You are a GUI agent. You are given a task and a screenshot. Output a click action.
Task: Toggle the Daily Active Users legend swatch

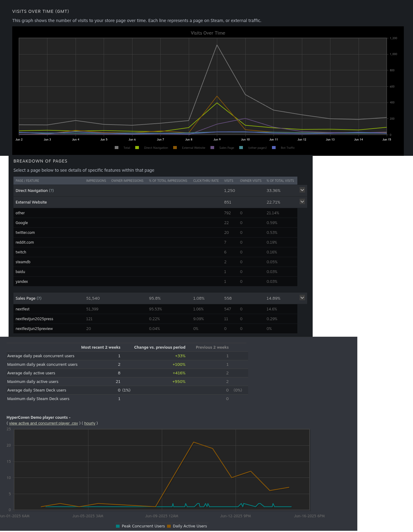coord(169,526)
